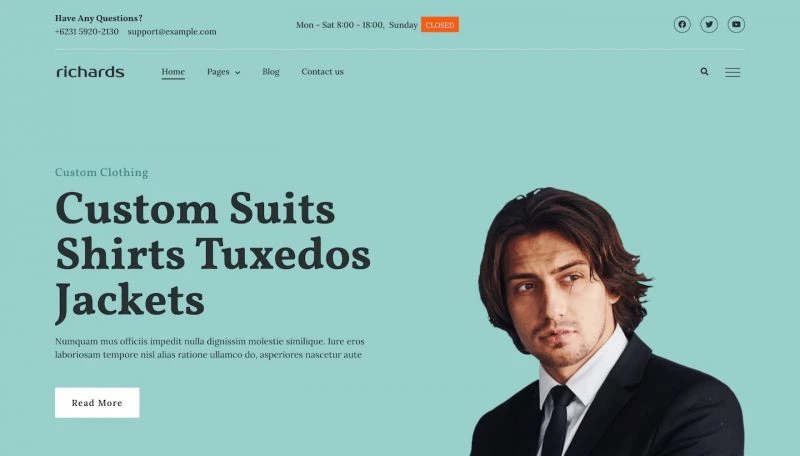Click the richards site logo

click(90, 72)
